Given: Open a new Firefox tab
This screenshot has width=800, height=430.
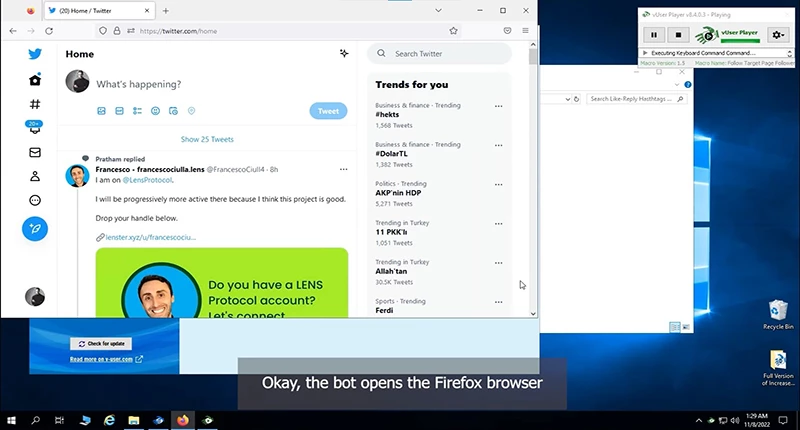Looking at the screenshot, I should pyautogui.click(x=165, y=11).
